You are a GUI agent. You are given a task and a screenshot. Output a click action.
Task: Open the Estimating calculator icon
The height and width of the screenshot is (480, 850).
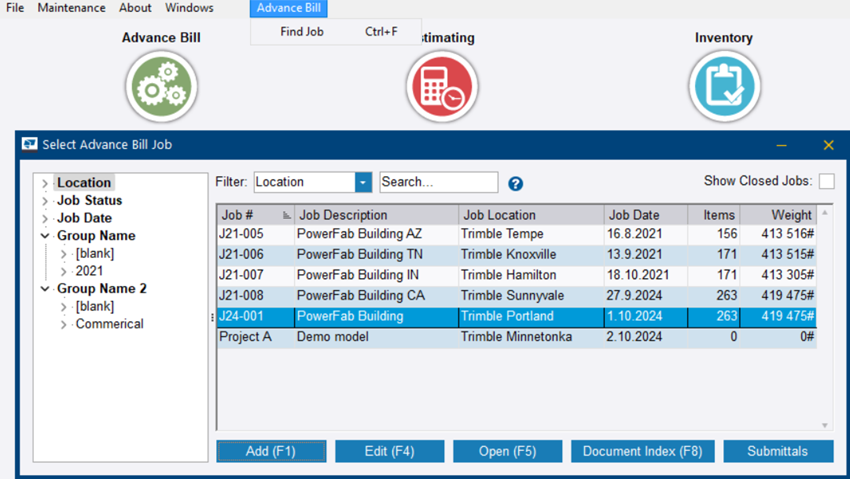coord(442,87)
